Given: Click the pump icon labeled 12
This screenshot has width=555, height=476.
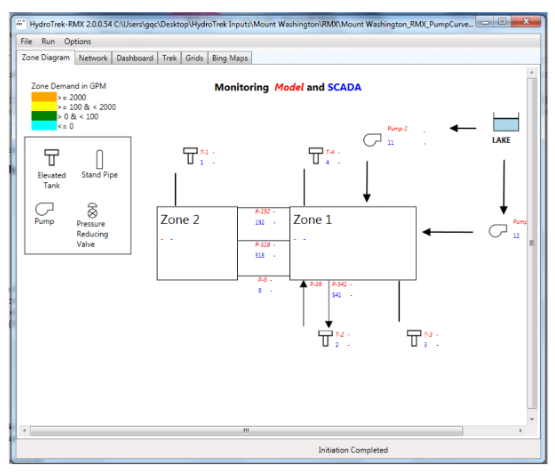Looking at the screenshot, I should tap(498, 231).
